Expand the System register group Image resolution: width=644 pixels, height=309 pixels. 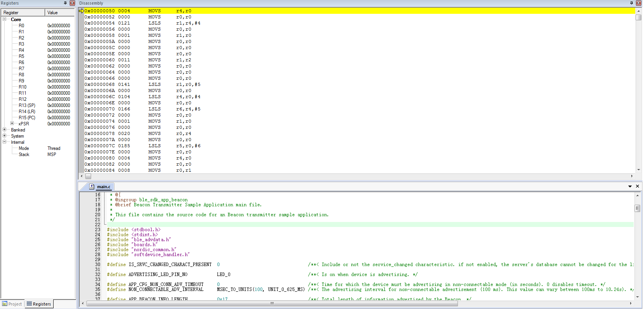[5, 136]
